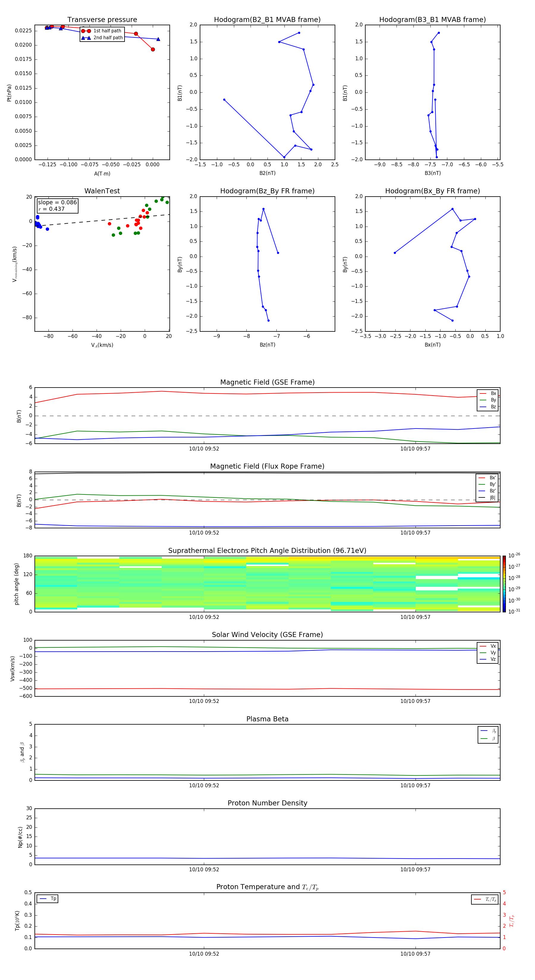This screenshot has width=535, height=980.
Task: Select the green β entry in Plasma Beta legend
Action: [488, 739]
